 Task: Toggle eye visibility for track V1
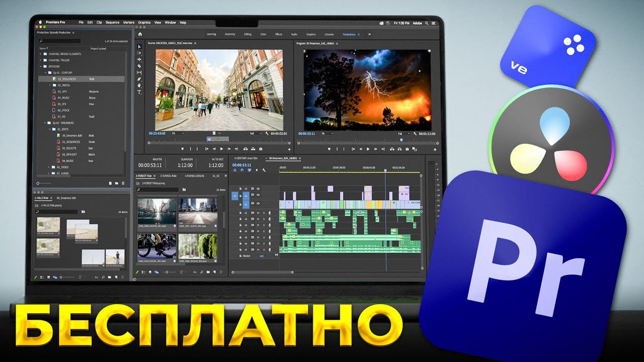(258, 204)
